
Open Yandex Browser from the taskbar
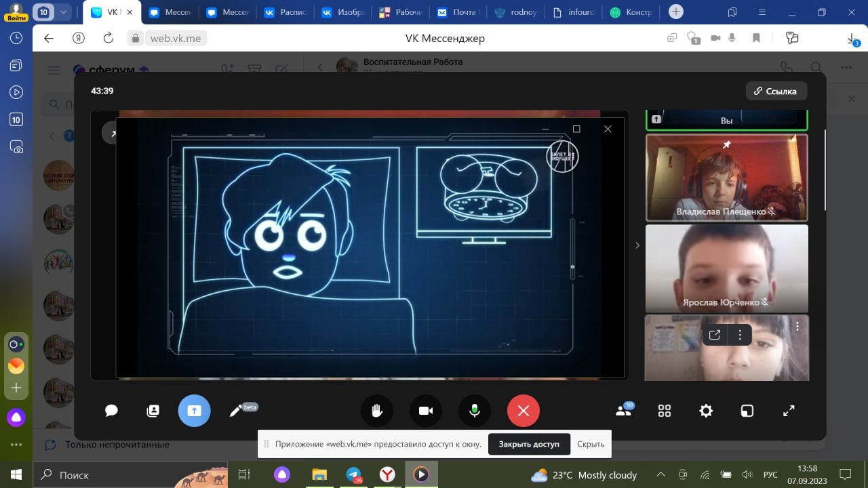387,474
